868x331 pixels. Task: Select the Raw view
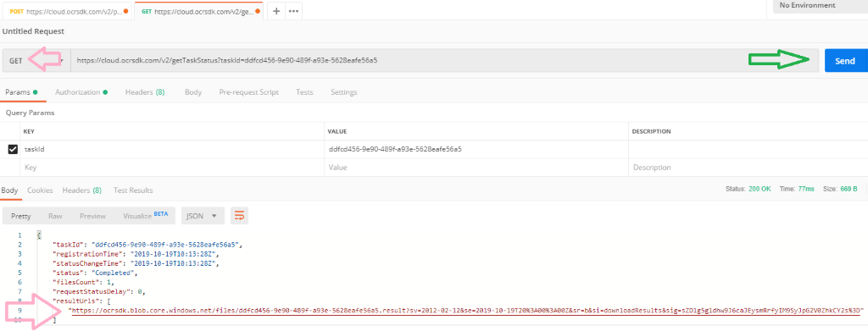[55, 216]
